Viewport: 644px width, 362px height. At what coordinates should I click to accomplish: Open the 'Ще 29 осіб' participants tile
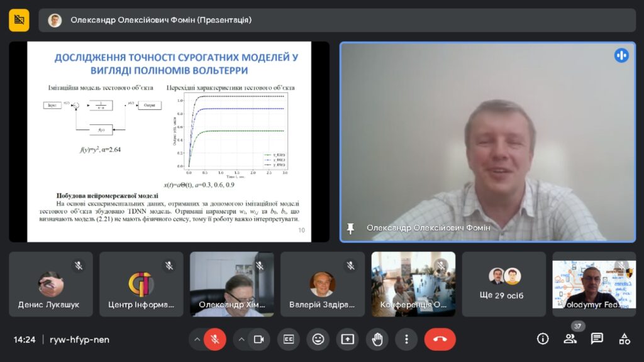[x=504, y=284]
